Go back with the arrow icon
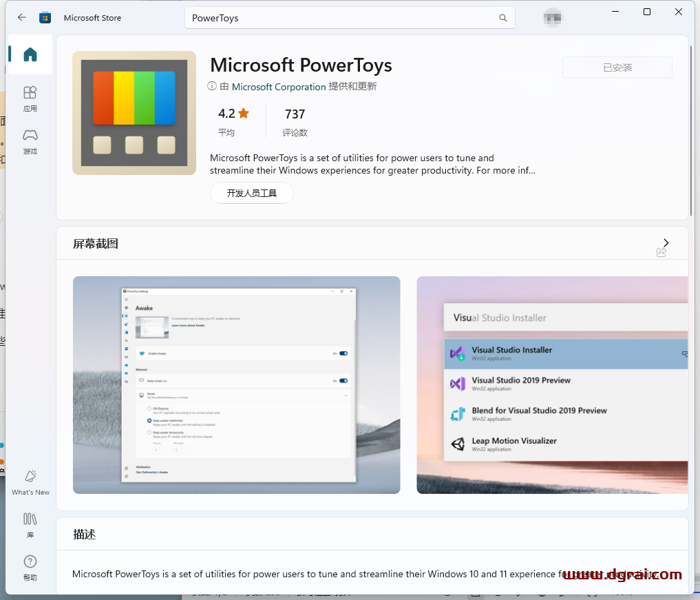Screen dimensions: 700x600 click(x=22, y=17)
